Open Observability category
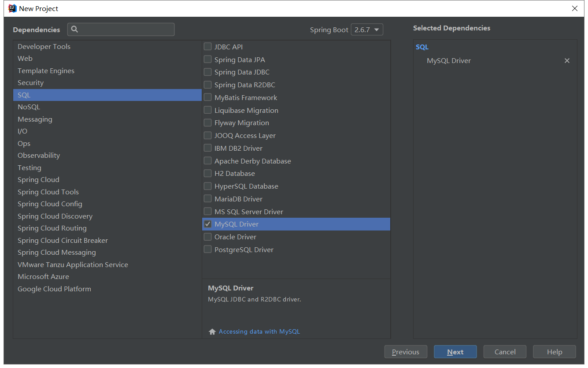The image size is (588, 368). point(107,155)
